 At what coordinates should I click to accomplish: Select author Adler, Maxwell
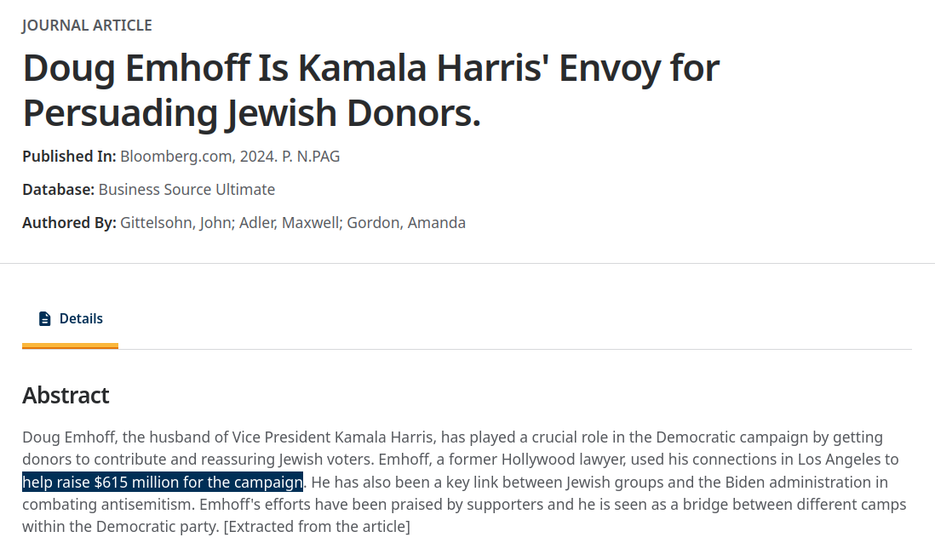coord(290,223)
